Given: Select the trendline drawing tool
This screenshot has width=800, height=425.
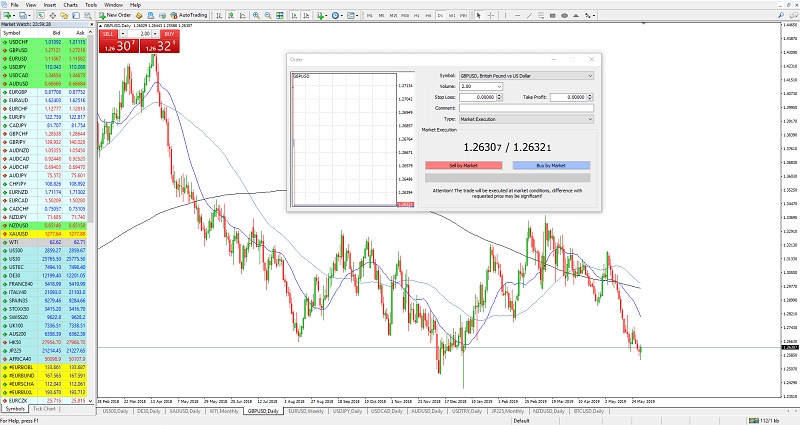Looking at the screenshot, I should tap(529, 15).
